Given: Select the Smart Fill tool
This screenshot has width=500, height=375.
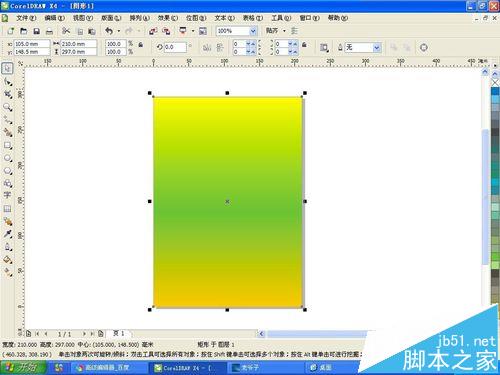Looking at the screenshot, I should (x=8, y=132).
